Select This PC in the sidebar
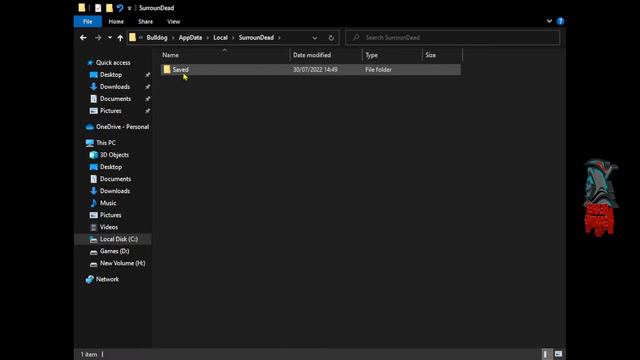The image size is (640, 360). 106,143
